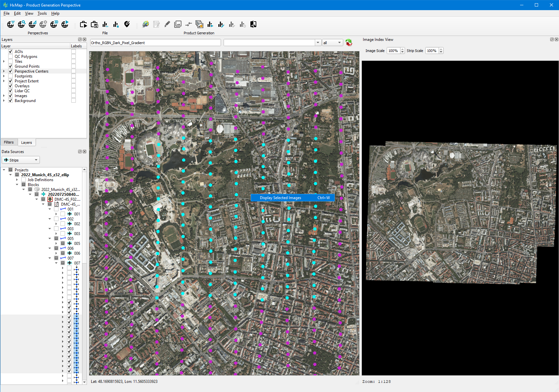Enable the Footprints layer checkbox

point(10,76)
